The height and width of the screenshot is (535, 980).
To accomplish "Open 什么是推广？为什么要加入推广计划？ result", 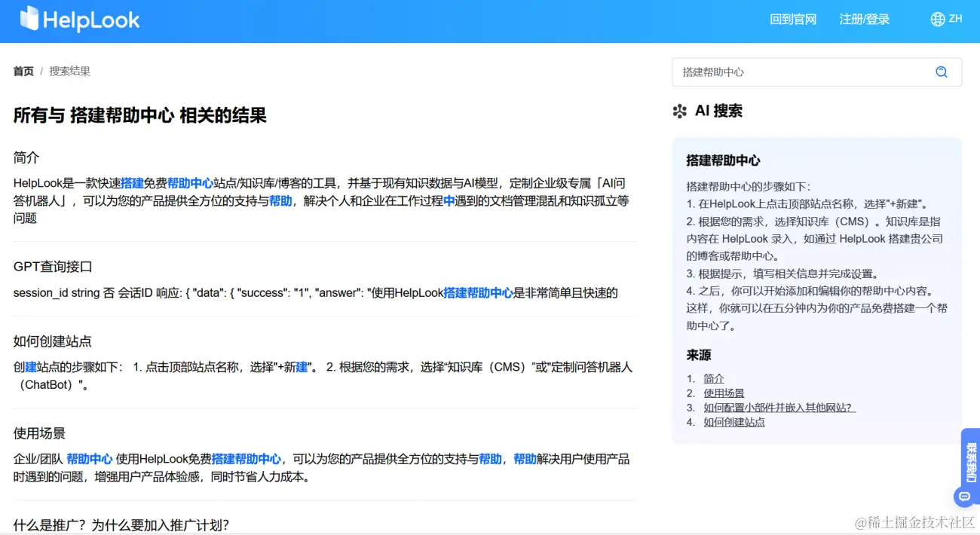I will click(121, 525).
